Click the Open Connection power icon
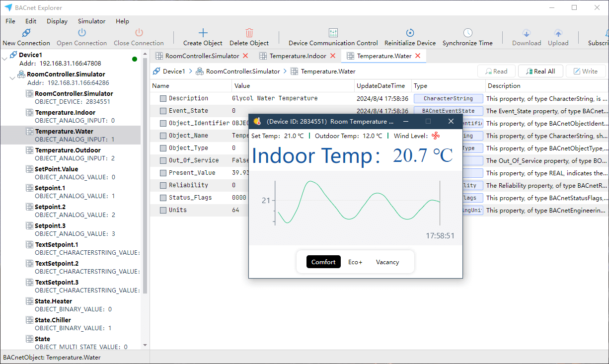The height and width of the screenshot is (364, 609). (x=82, y=33)
